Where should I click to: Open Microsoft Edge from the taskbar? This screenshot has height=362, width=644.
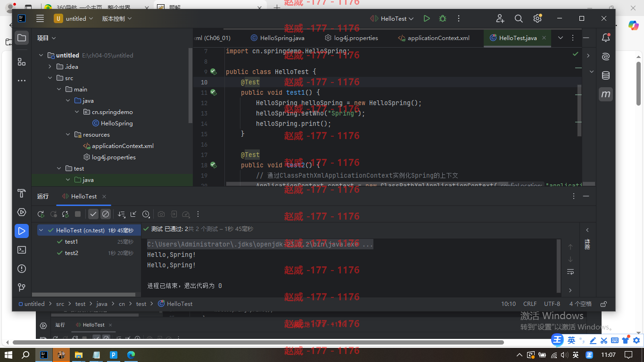tap(131, 354)
